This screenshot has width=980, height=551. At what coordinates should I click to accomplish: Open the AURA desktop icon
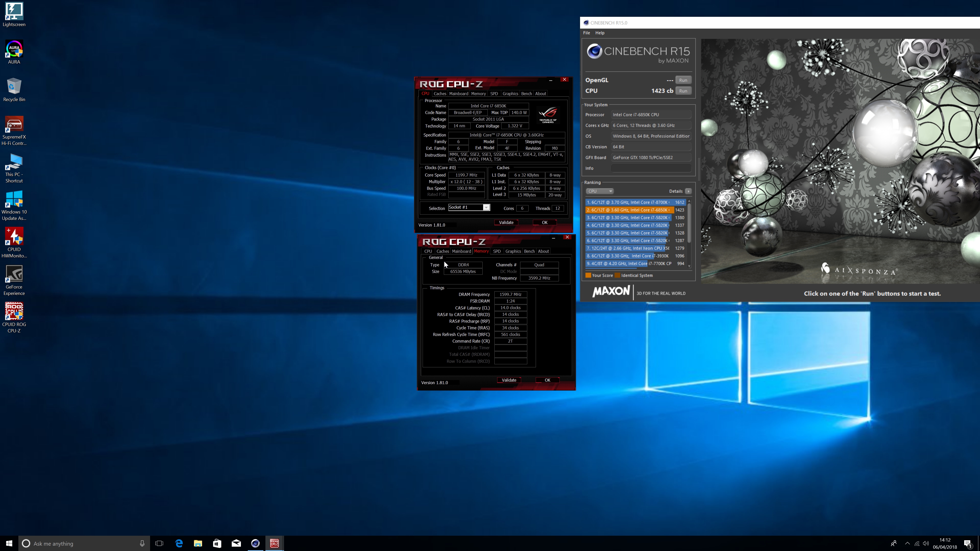pyautogui.click(x=14, y=52)
